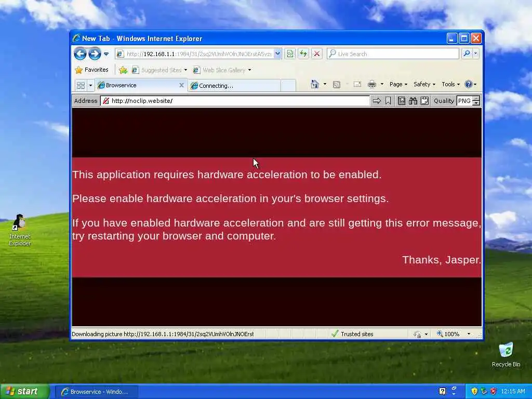Stop loading with the red X icon

[316, 54]
